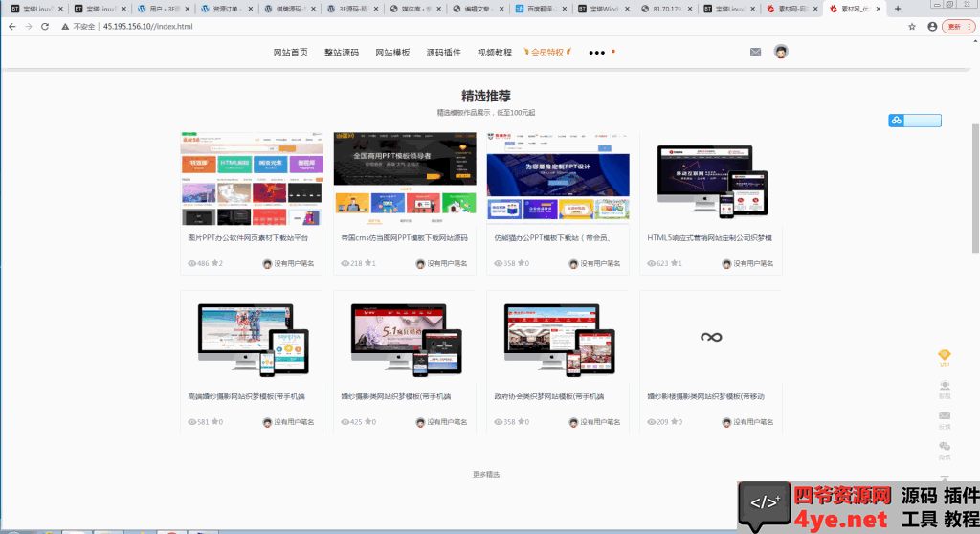Click the user avatar in site header
Viewport: 980px width, 534px height.
(x=781, y=52)
